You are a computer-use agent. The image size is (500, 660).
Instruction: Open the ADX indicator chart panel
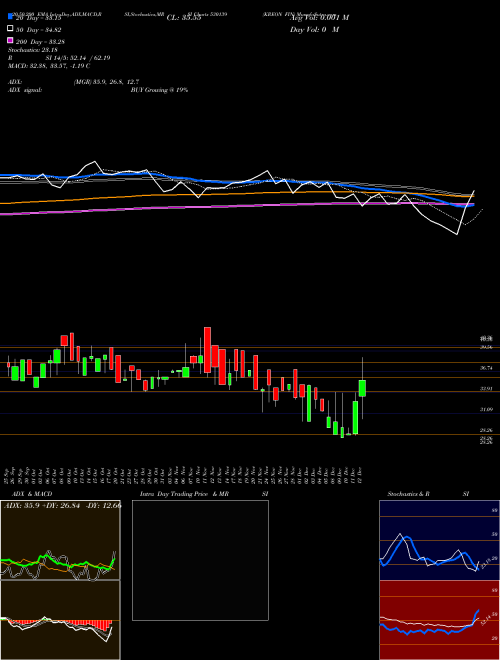[x=60, y=540]
